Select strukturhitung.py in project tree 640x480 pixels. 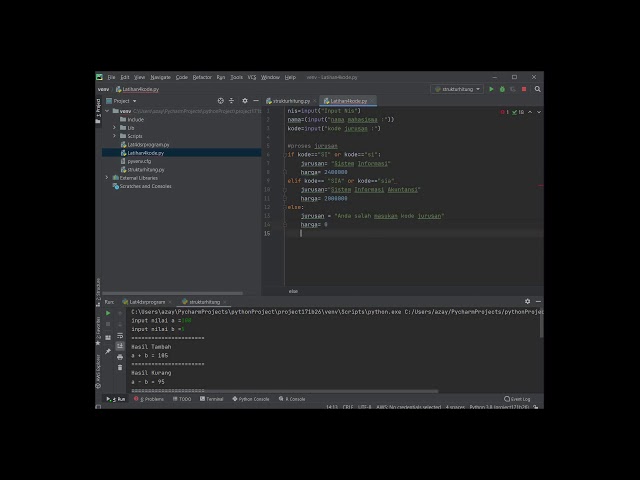tap(146, 169)
